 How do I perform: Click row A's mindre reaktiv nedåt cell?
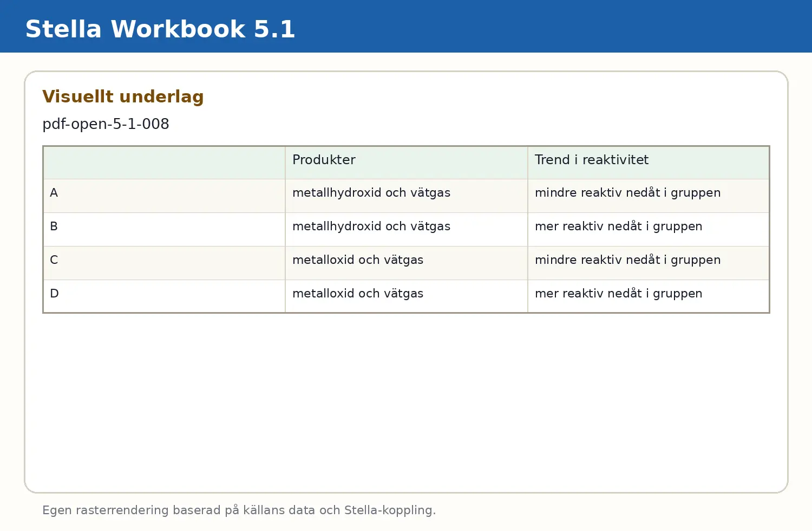(649, 196)
